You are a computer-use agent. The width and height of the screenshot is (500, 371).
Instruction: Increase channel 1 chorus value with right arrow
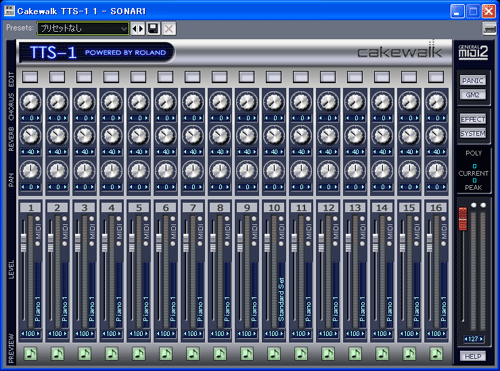38,118
